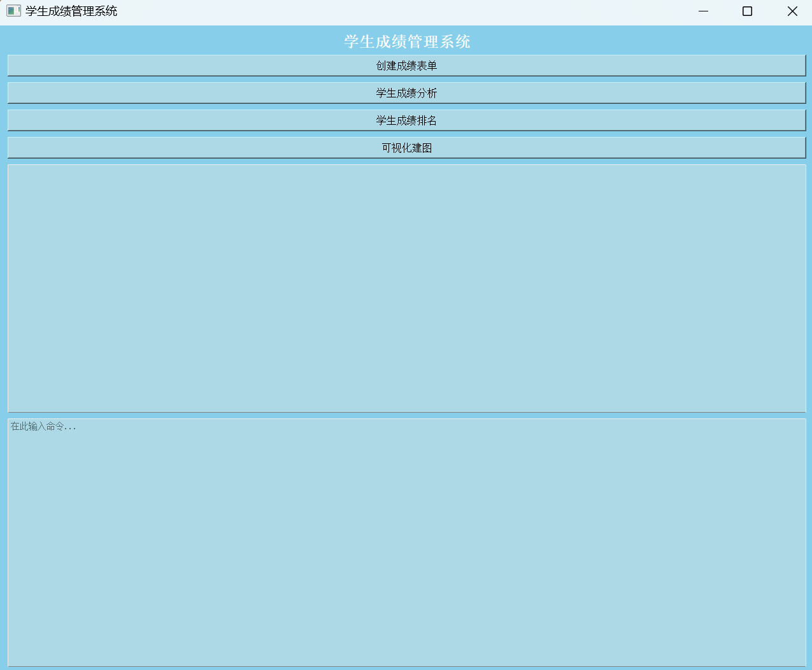
Task: Maximize the application window
Action: click(x=748, y=11)
